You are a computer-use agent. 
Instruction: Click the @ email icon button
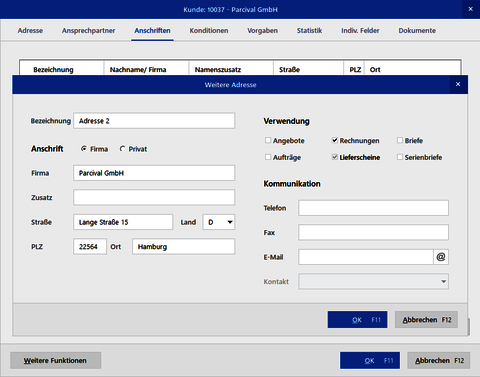click(441, 257)
